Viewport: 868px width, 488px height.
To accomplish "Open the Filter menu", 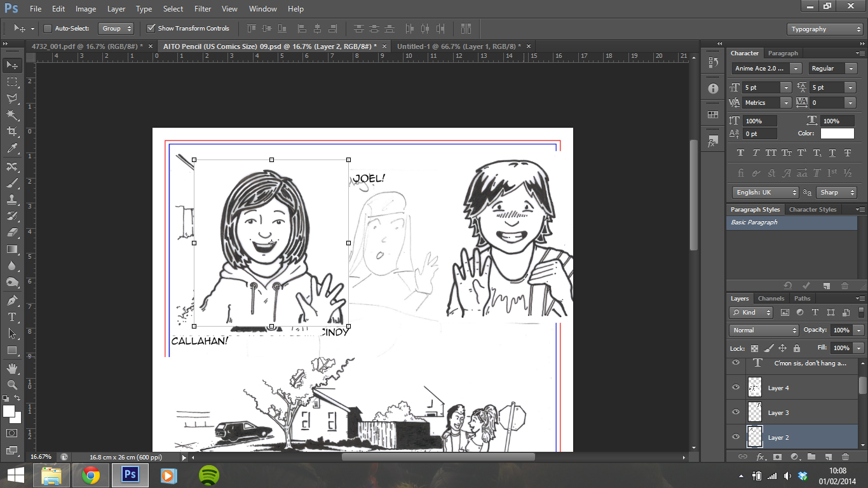I will coord(203,9).
